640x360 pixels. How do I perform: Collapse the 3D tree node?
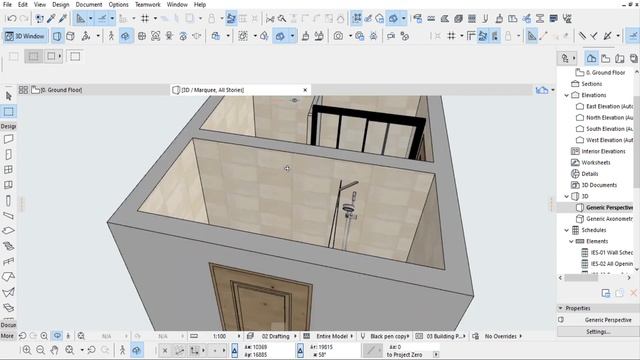pos(567,196)
